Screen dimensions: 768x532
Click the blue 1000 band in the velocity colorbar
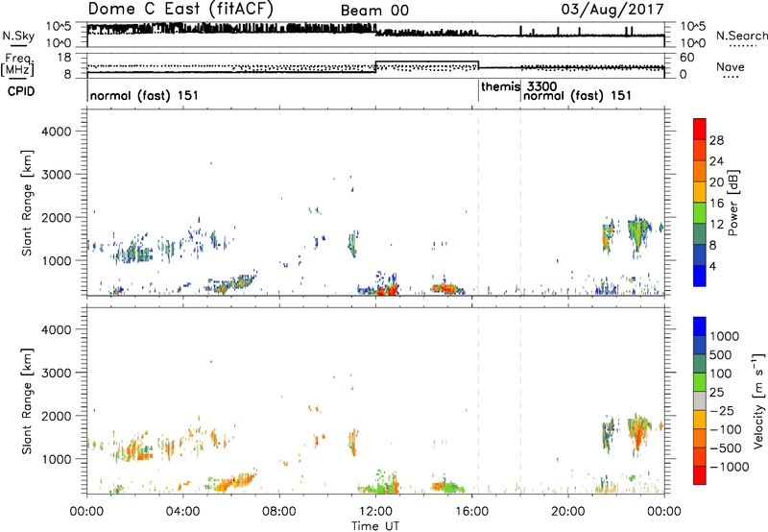[700, 326]
